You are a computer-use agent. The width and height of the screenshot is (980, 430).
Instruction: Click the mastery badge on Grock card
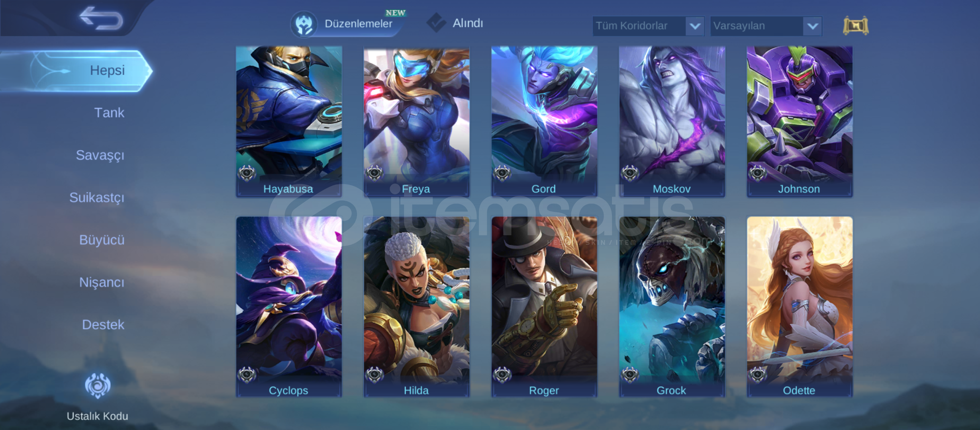click(630, 375)
